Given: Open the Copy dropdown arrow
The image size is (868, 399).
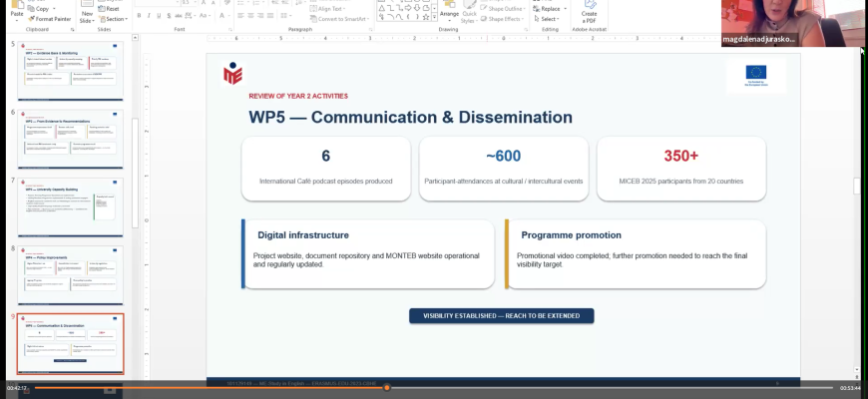Looking at the screenshot, I should 54,9.
